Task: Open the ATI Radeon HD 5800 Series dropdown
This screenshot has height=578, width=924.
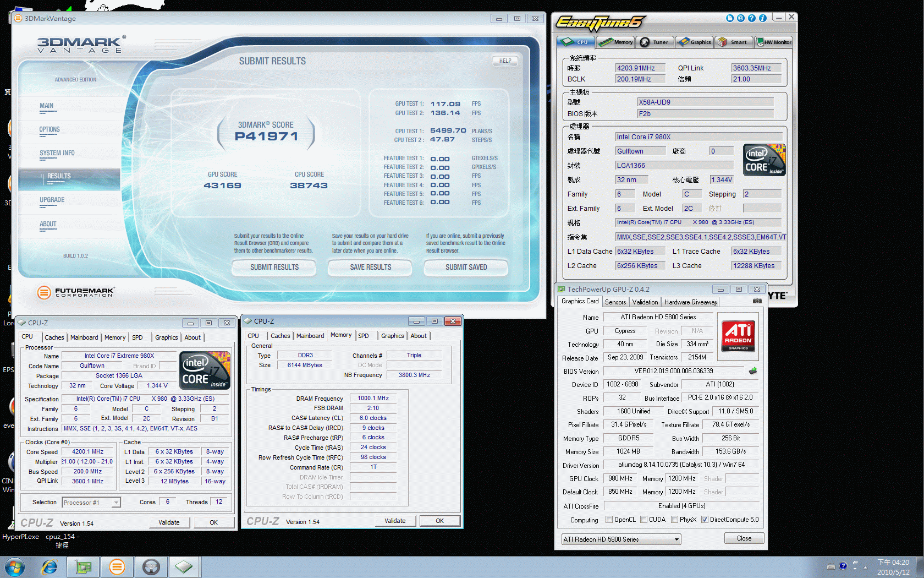Action: pos(621,539)
